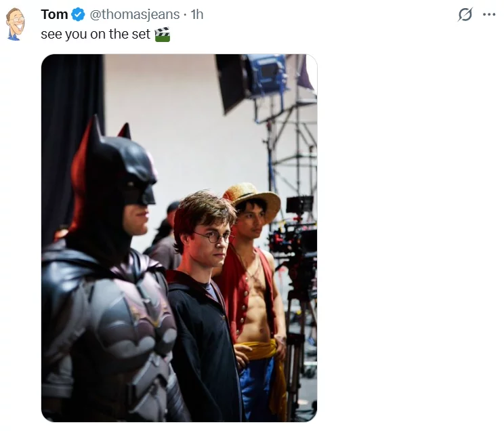Click the "1h" tweet timestamp
The image size is (504, 435).
(x=196, y=14)
